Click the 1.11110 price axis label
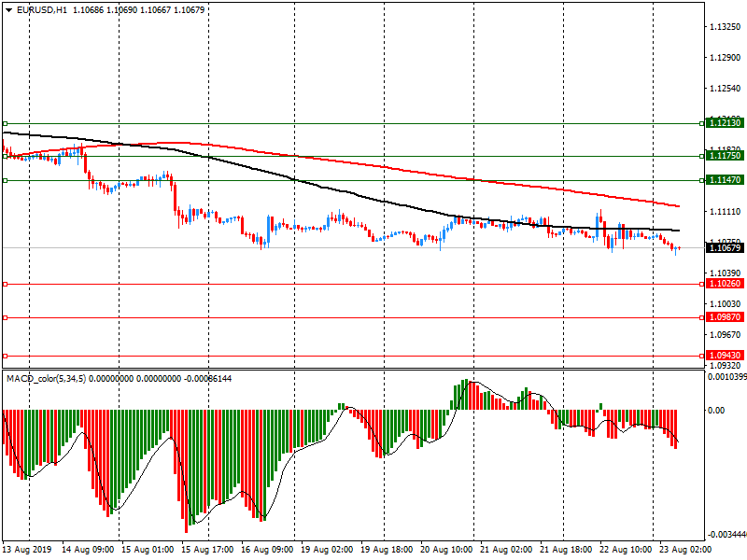This screenshot has height=560, width=747. pos(726,212)
